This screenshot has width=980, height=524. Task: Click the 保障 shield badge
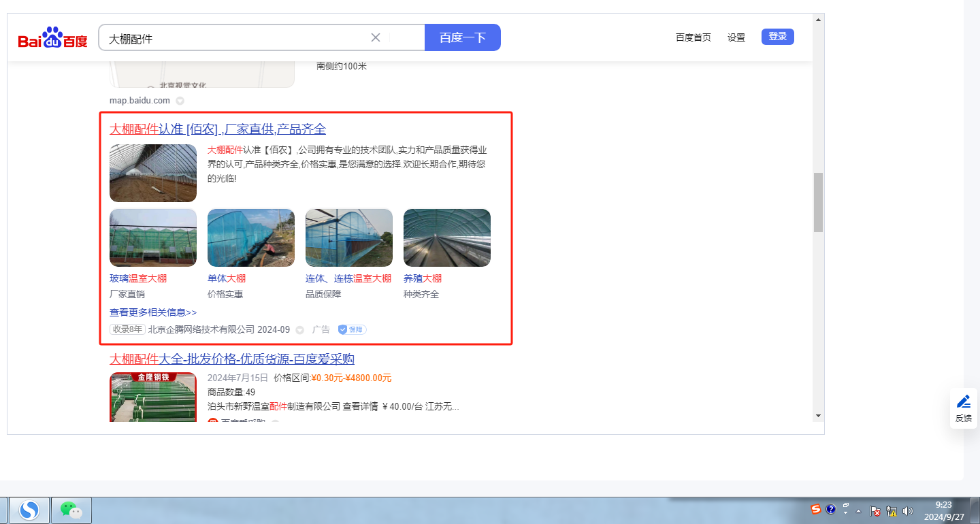tap(352, 329)
